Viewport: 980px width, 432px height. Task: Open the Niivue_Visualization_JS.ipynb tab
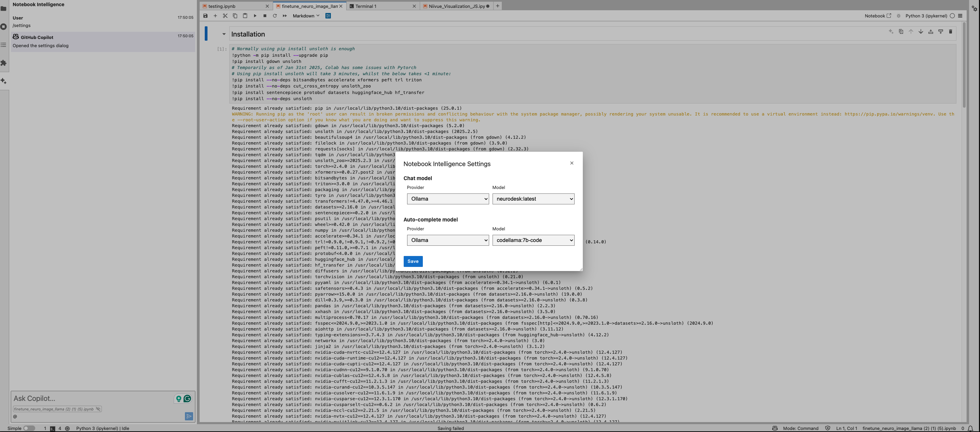point(457,6)
